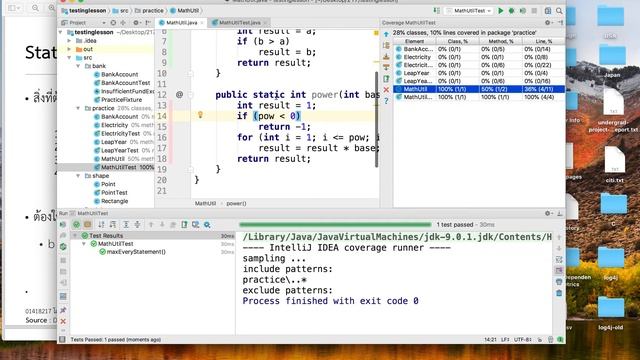
Task: Toggle show ignored tests in Run toolbar
Action: coord(87,224)
